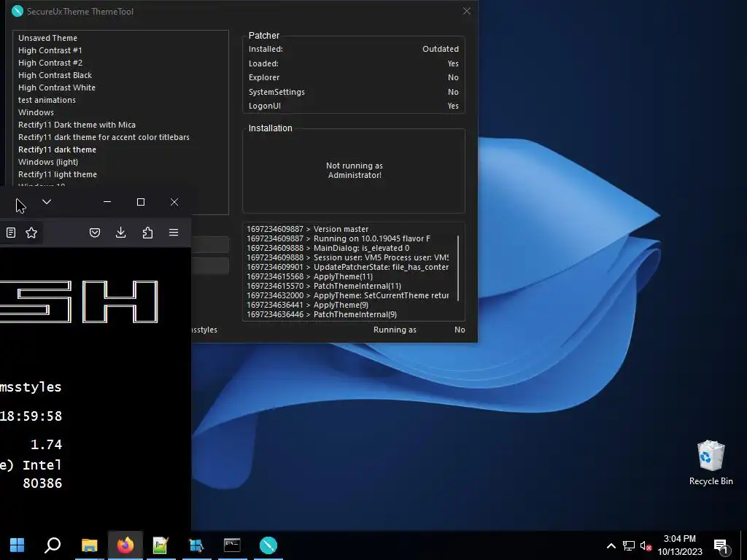Open the Firefox reader view icon
747x560 pixels.
(11, 233)
